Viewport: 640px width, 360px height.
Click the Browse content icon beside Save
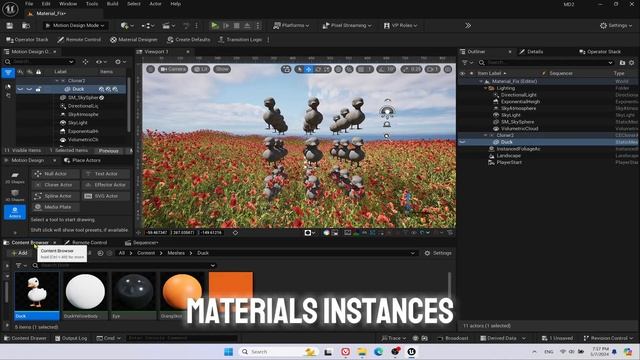(x=26, y=25)
